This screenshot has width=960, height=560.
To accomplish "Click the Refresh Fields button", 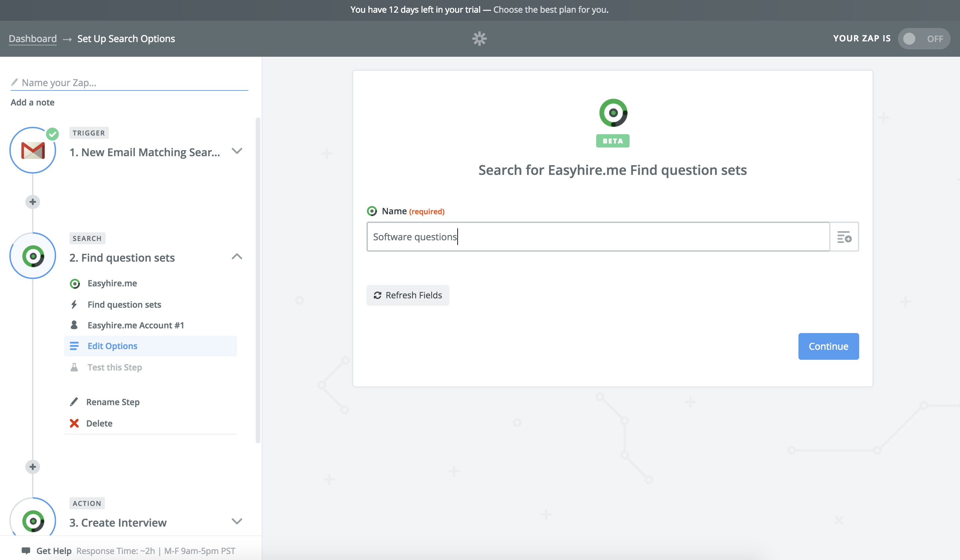I will [408, 295].
